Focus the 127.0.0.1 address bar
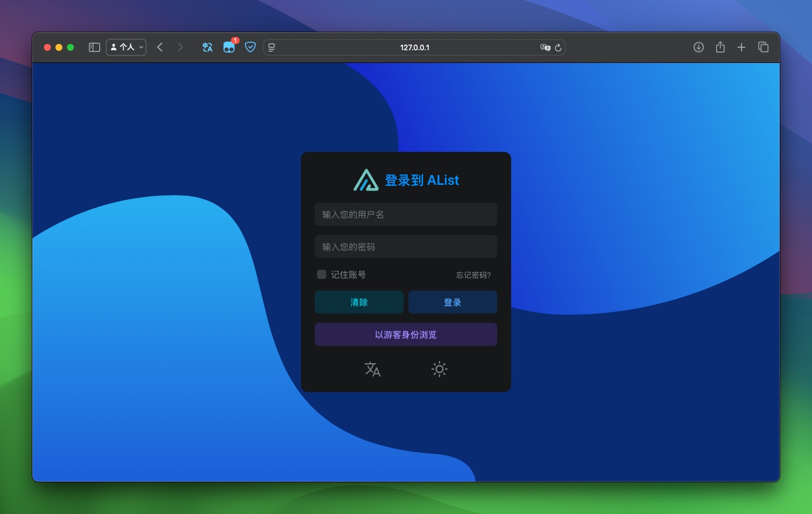812x514 pixels. pyautogui.click(x=414, y=47)
